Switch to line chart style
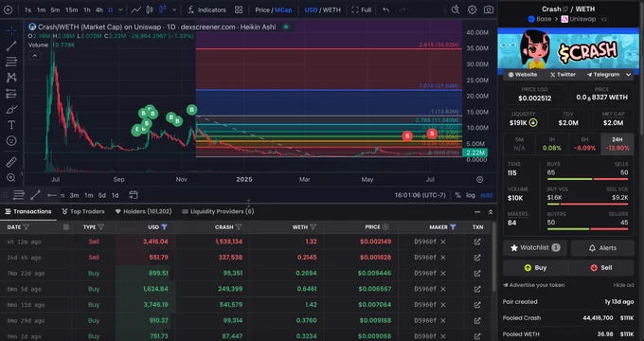Screen dimensions: 644x341 136,9
